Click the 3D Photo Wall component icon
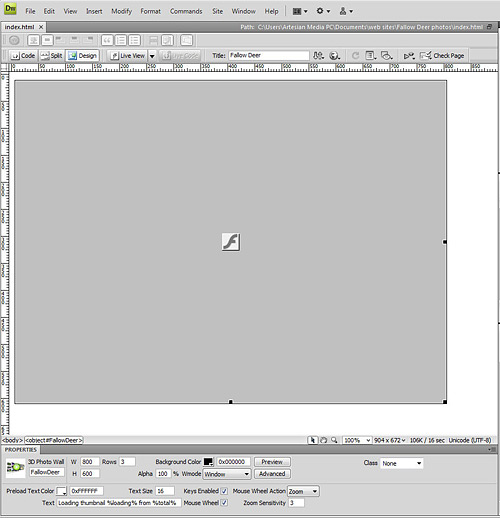The height and width of the screenshot is (518, 500). coord(15,467)
